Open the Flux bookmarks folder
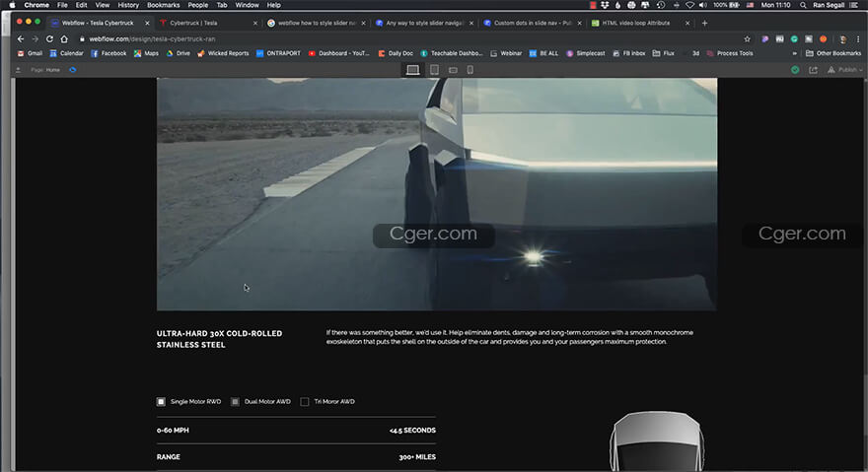Screen dimensions: 868x472 click(x=663, y=53)
